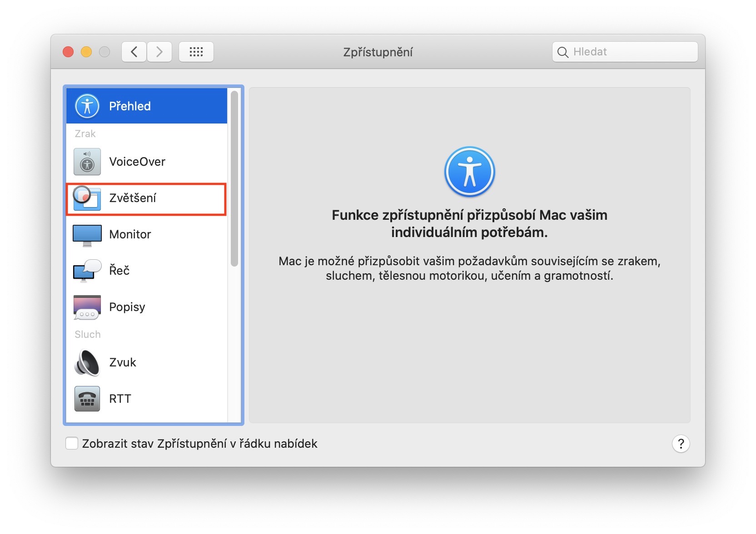Click the red close window button

pos(68,52)
